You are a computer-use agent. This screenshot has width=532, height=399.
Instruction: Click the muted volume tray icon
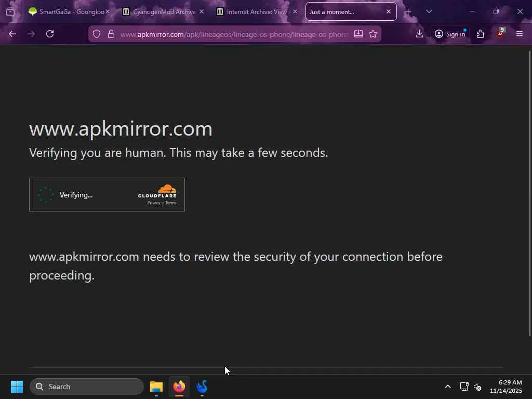pyautogui.click(x=478, y=387)
